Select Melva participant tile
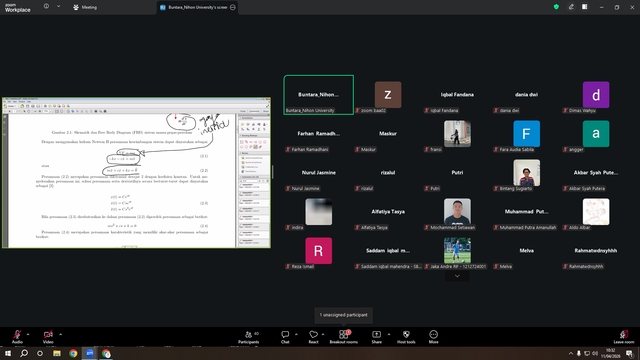Viewport: 640px width, 360px height. pyautogui.click(x=527, y=251)
